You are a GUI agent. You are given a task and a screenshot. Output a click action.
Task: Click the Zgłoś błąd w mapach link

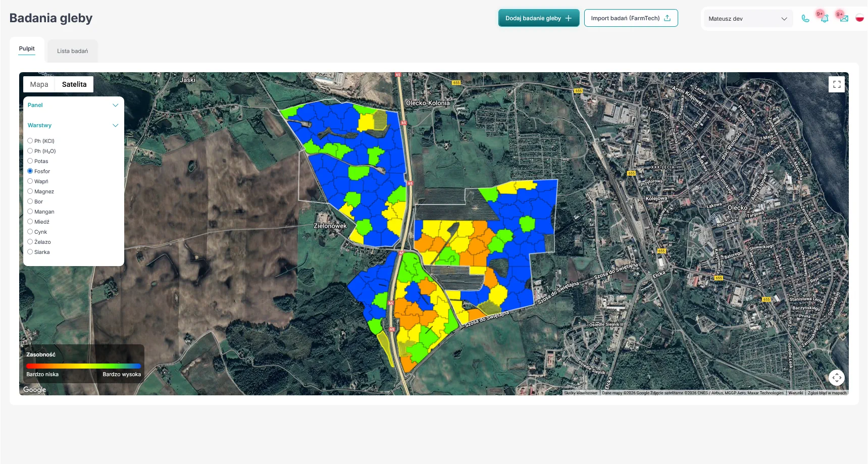click(827, 393)
